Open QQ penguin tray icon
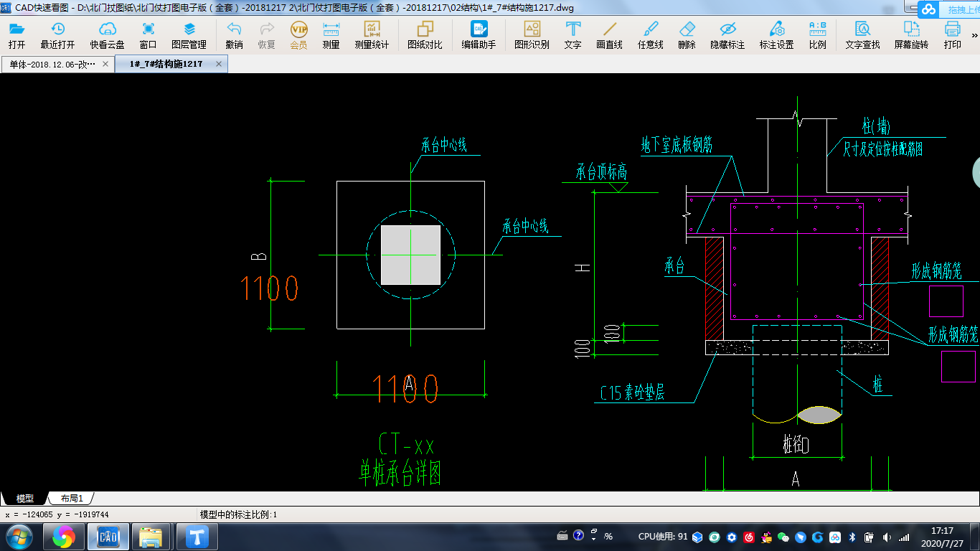Screen dimensions: 980x551 coord(766,537)
